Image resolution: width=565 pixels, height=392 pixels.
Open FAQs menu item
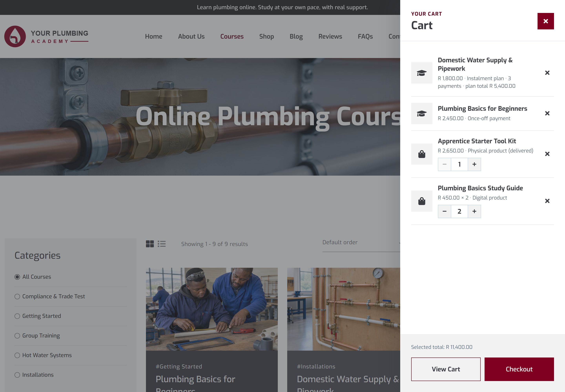click(365, 36)
